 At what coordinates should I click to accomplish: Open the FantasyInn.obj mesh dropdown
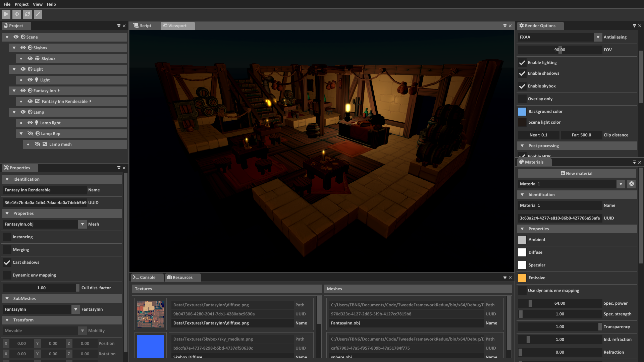tap(83, 224)
